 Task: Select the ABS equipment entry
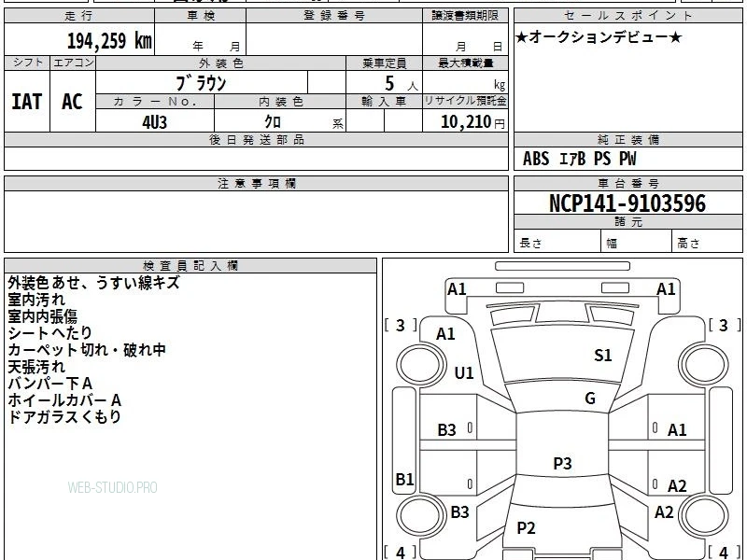click(536, 159)
